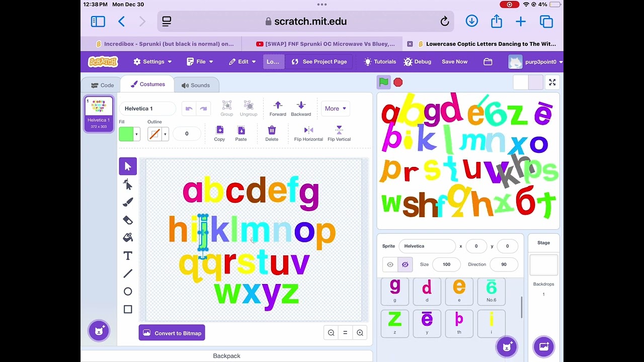
Task: Select the Eraser tool
Action: point(128,220)
